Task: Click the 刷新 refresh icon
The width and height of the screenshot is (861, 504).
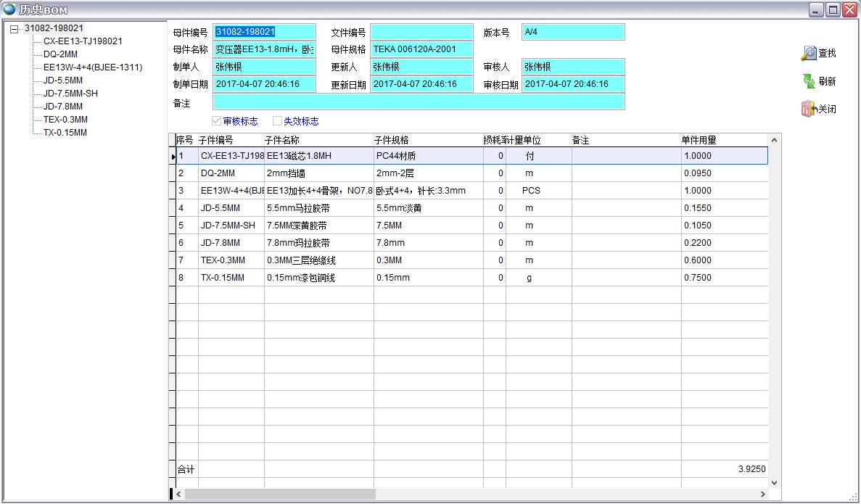Action: 809,81
